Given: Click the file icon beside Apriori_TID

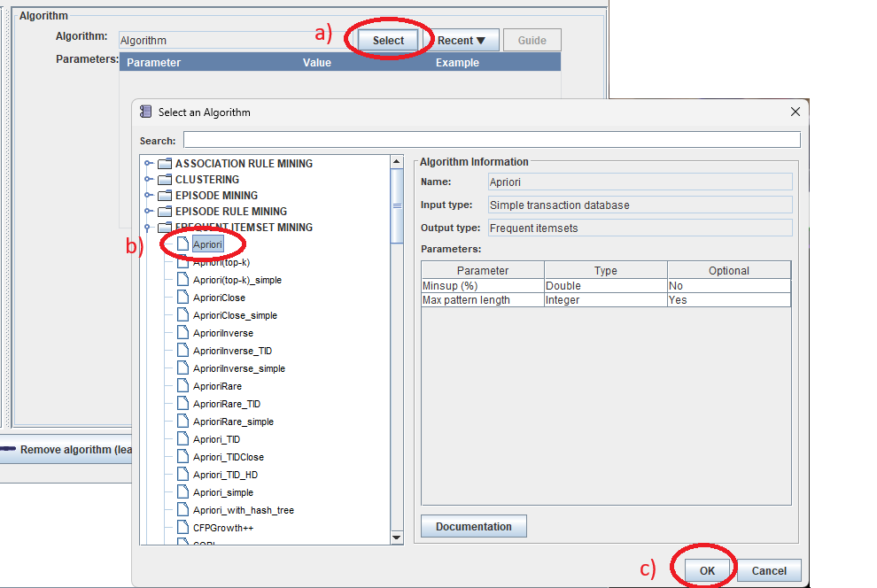Looking at the screenshot, I should (x=182, y=438).
